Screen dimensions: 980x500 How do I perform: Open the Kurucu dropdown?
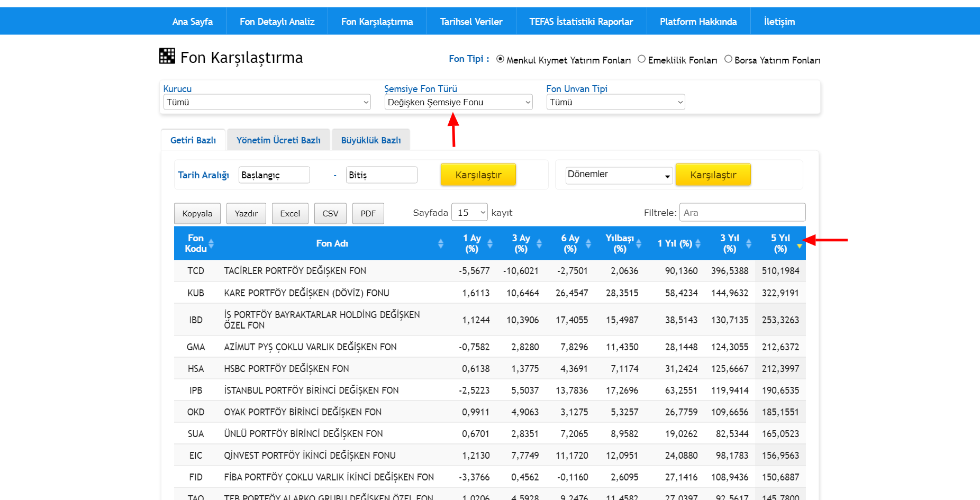coord(267,102)
